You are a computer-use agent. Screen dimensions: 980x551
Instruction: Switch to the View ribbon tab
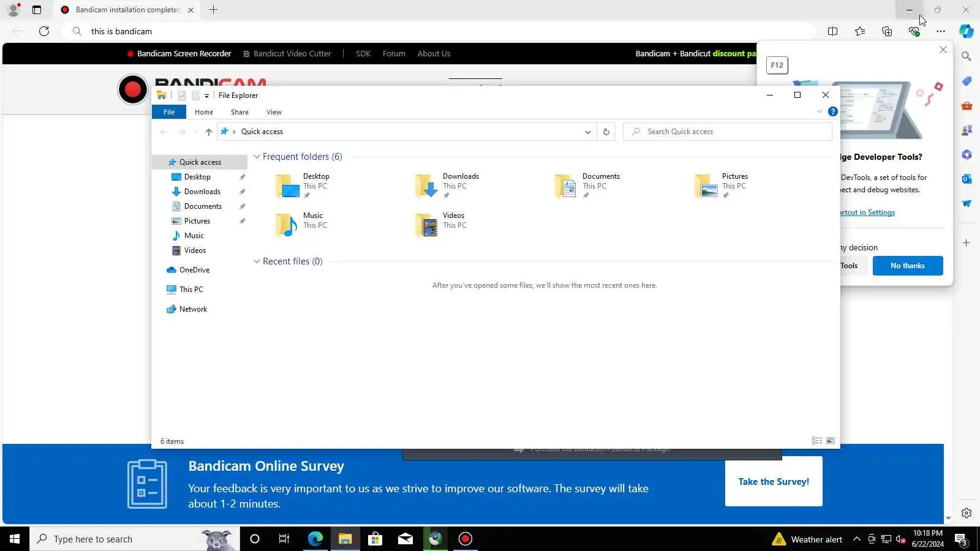point(274,112)
